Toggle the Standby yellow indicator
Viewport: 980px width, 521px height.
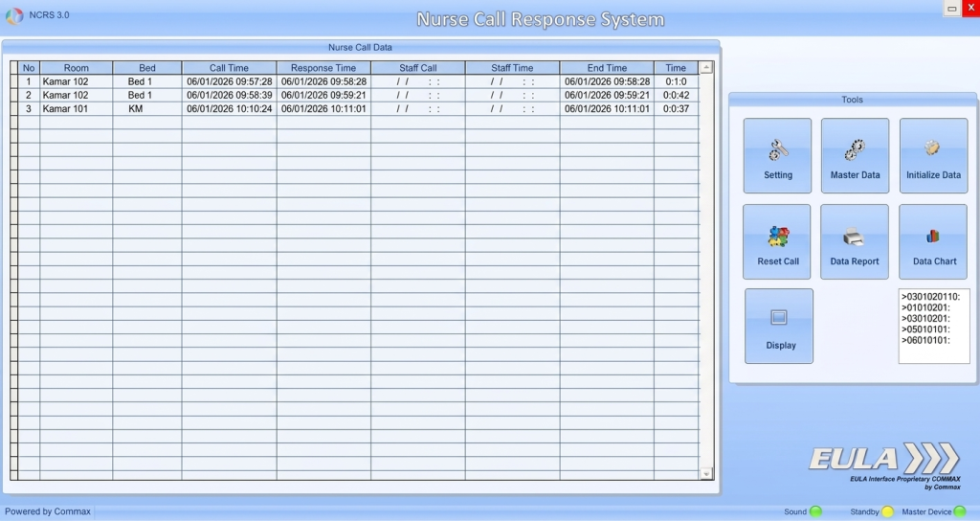[887, 511]
